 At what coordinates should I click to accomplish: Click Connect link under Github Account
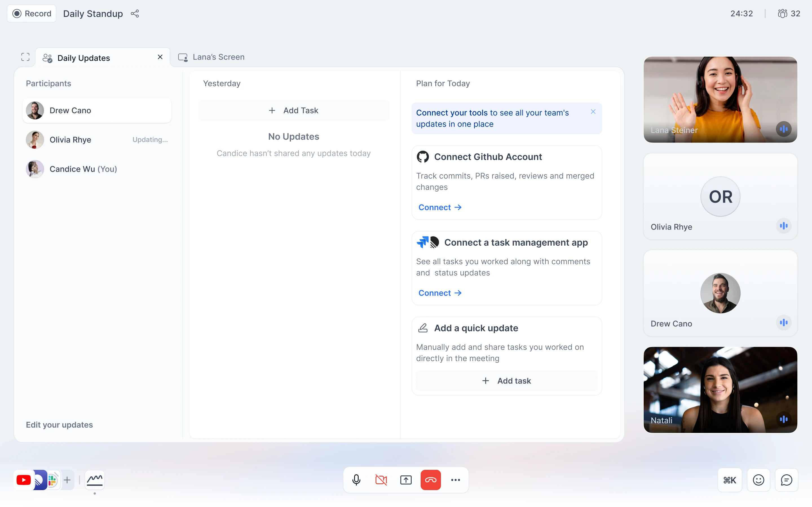pos(440,207)
